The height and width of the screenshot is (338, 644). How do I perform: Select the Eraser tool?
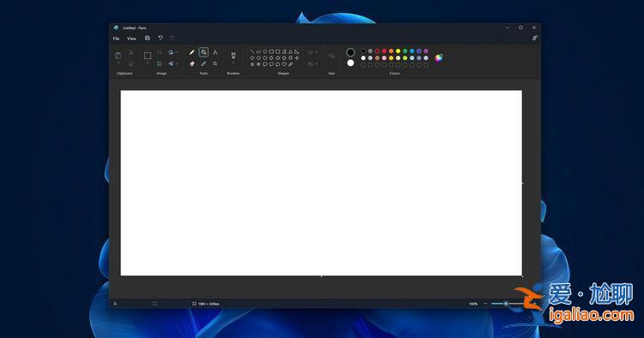pos(191,63)
